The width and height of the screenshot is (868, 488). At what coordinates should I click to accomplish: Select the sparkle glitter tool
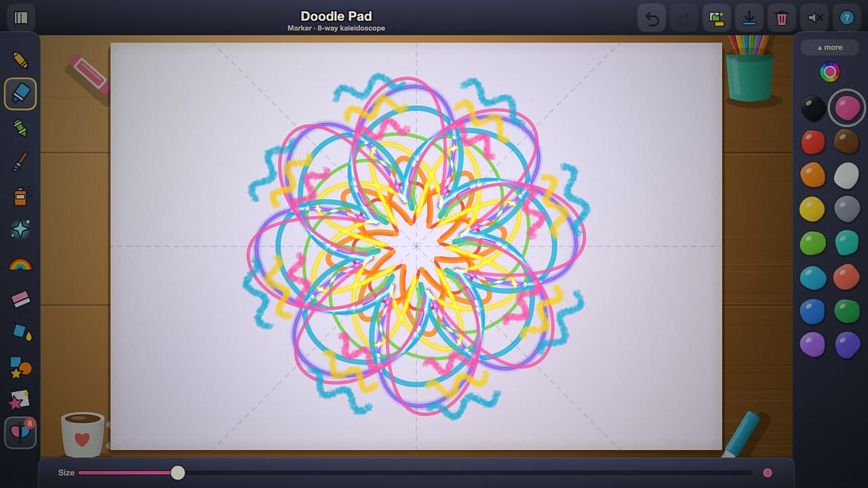coord(20,230)
